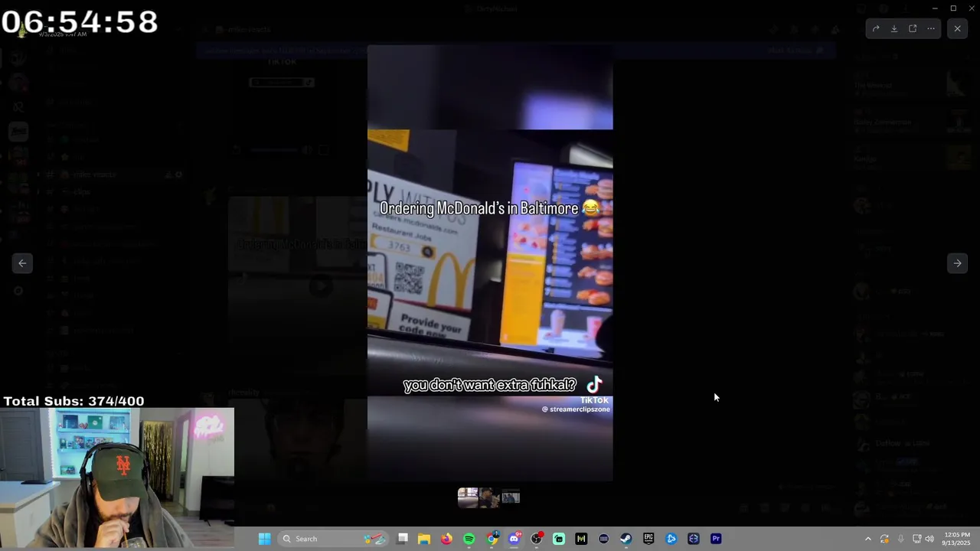Open Adobe Premiere Pro from the taskbar
The width and height of the screenshot is (980, 551).
click(716, 539)
